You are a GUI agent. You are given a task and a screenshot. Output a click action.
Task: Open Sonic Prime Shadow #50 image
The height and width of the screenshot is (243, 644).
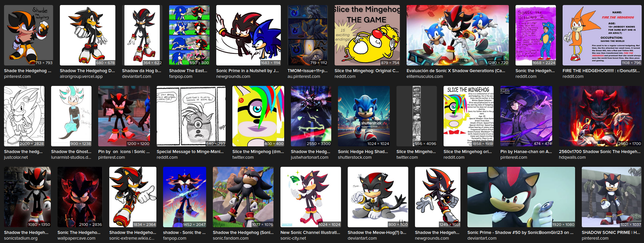click(x=521, y=197)
